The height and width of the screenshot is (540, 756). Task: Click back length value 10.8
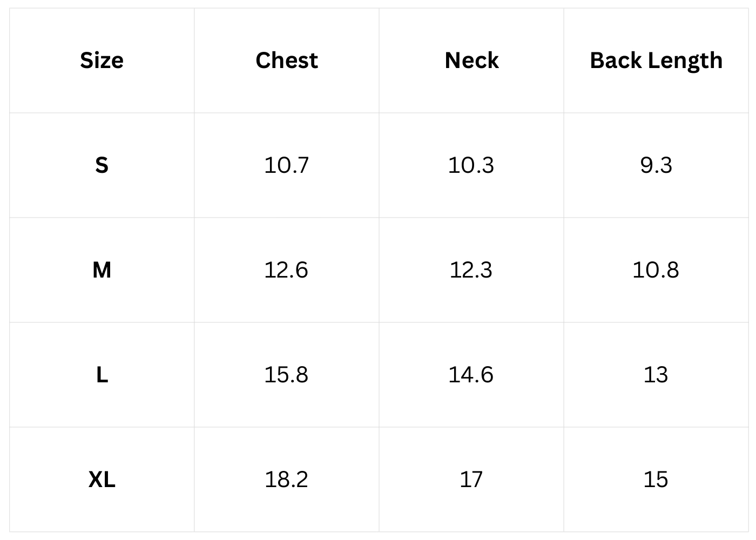pyautogui.click(x=656, y=269)
